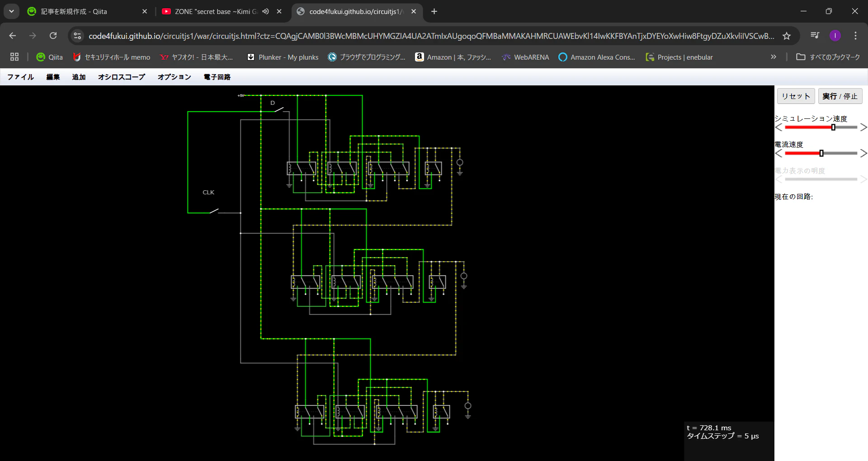This screenshot has width=868, height=461.
Task: Open the すべてのブックマーク folder
Action: pyautogui.click(x=828, y=57)
